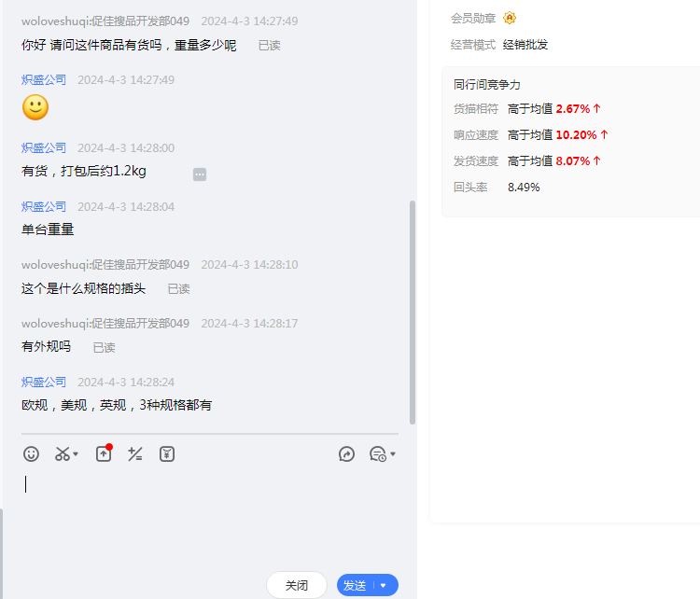700x599 pixels.
Task: Click the more options icon beside 1.2kg message
Action: coord(200,174)
